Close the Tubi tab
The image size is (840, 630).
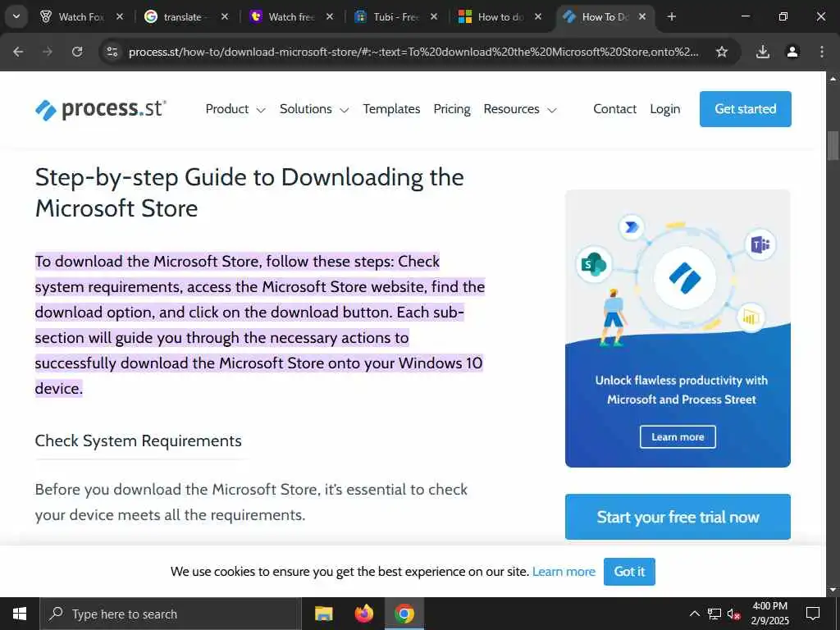click(x=434, y=16)
